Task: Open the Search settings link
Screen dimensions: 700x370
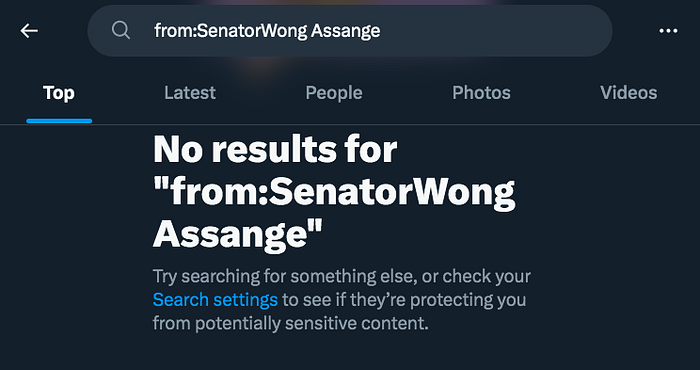Action: point(215,299)
